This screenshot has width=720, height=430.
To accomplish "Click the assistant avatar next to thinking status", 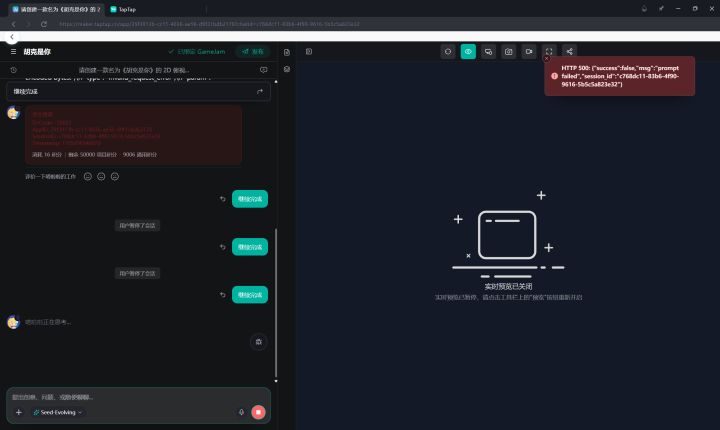I will point(13,322).
